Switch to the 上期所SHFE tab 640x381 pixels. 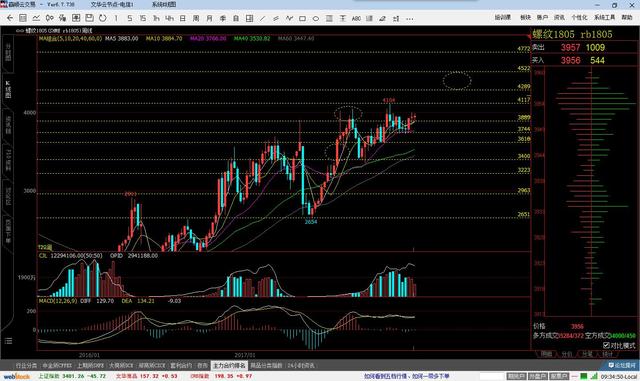pyautogui.click(x=90, y=365)
